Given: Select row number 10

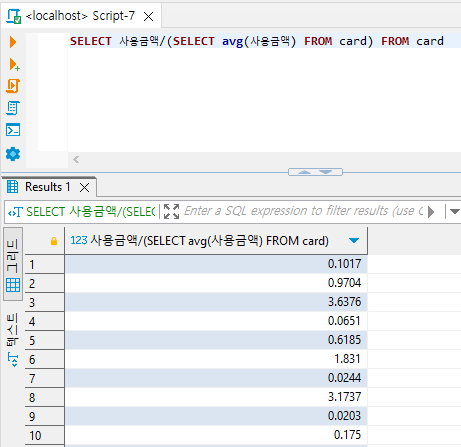Looking at the screenshot, I should pyautogui.click(x=44, y=436).
